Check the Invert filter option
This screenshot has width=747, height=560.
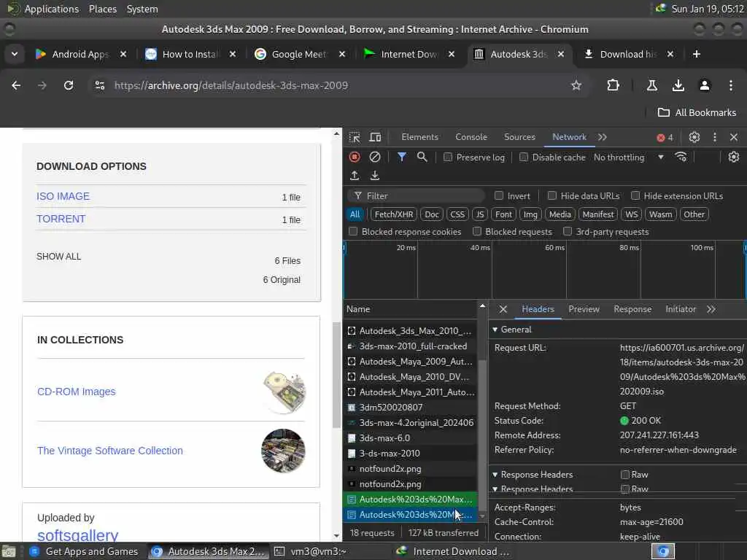coord(499,195)
